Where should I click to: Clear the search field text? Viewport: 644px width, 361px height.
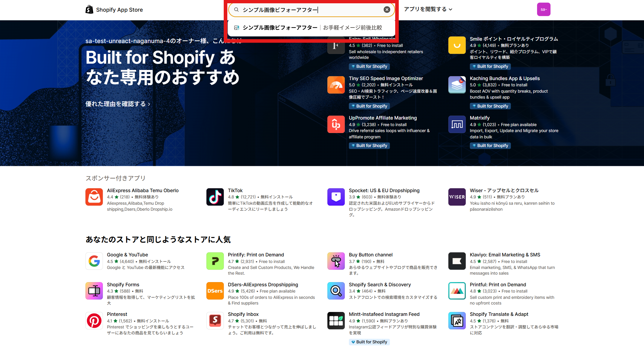click(387, 9)
